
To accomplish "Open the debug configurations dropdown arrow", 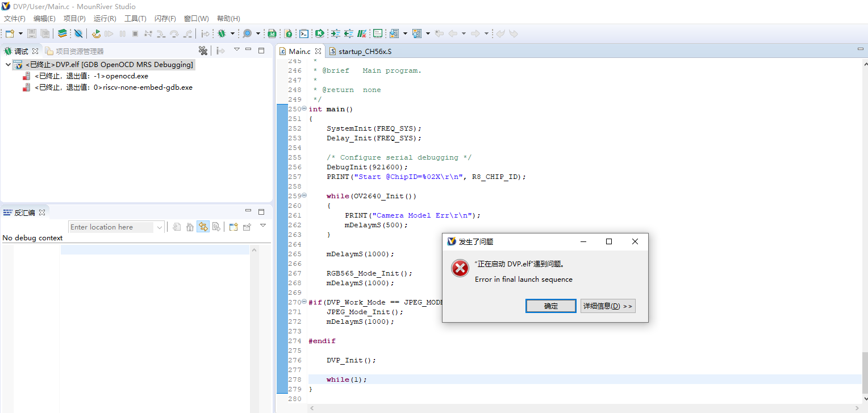I will (x=232, y=34).
